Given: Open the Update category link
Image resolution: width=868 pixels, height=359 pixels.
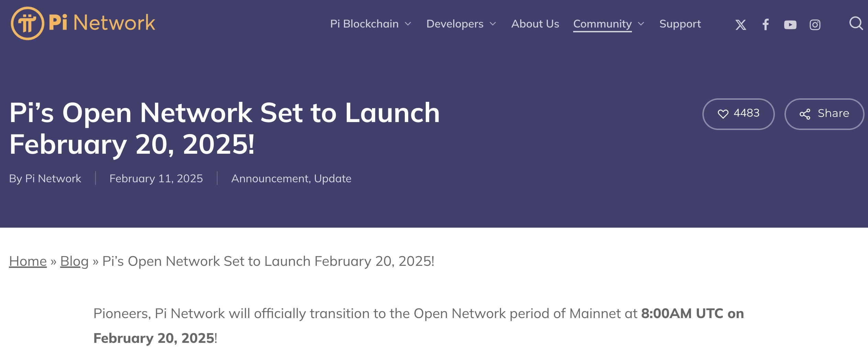Looking at the screenshot, I should point(333,178).
